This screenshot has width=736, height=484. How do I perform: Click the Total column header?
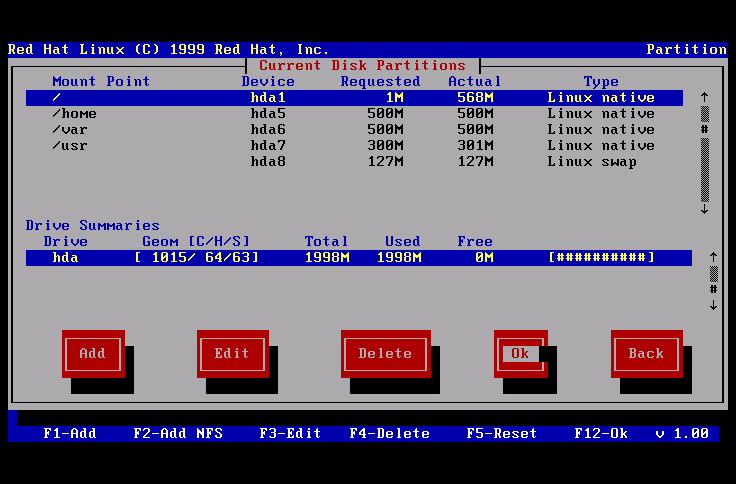click(327, 242)
